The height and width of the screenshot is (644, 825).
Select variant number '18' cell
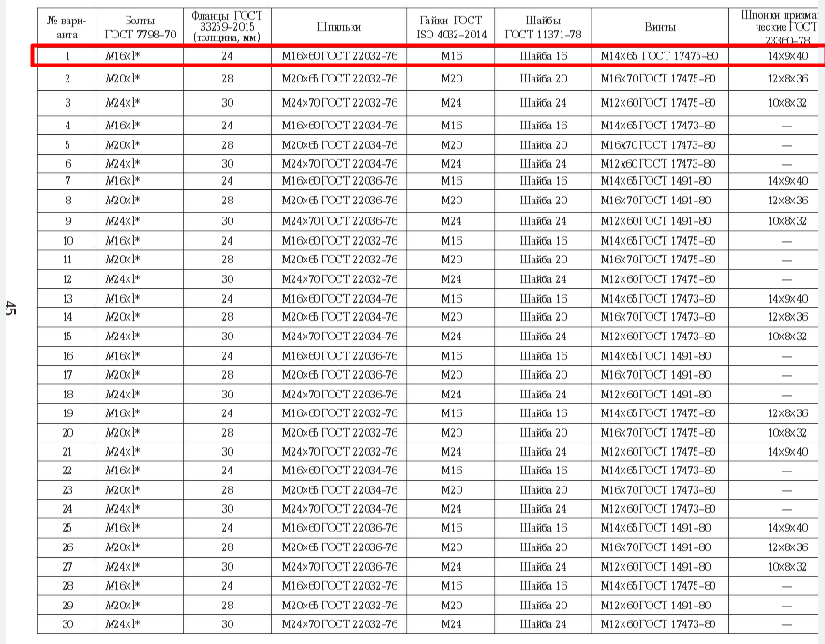pyautogui.click(x=67, y=394)
